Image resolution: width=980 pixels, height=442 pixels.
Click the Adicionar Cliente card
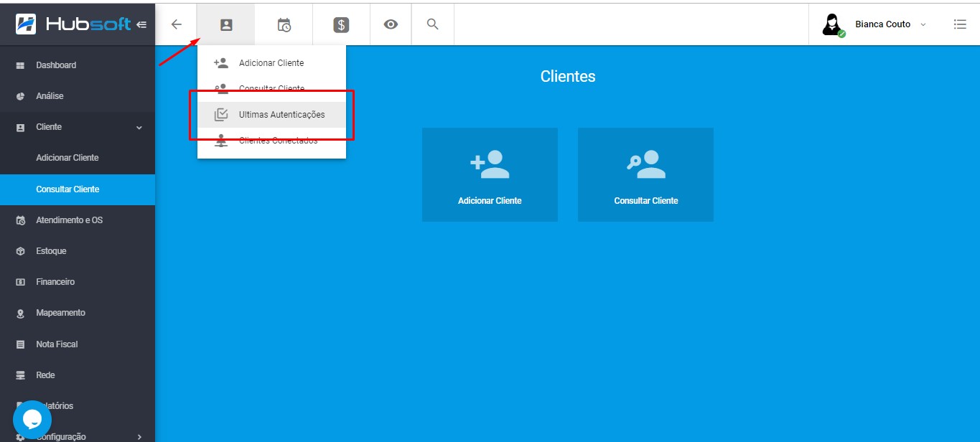click(x=490, y=174)
